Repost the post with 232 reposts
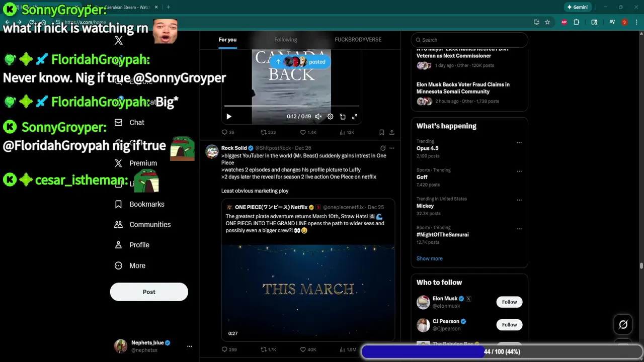Screen dimensions: 644x362 (x=268, y=132)
